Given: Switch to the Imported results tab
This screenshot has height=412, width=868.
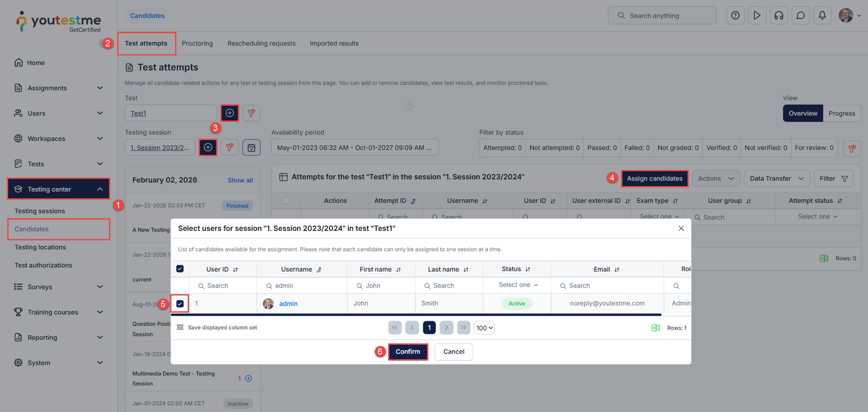Looking at the screenshot, I should coord(334,43).
